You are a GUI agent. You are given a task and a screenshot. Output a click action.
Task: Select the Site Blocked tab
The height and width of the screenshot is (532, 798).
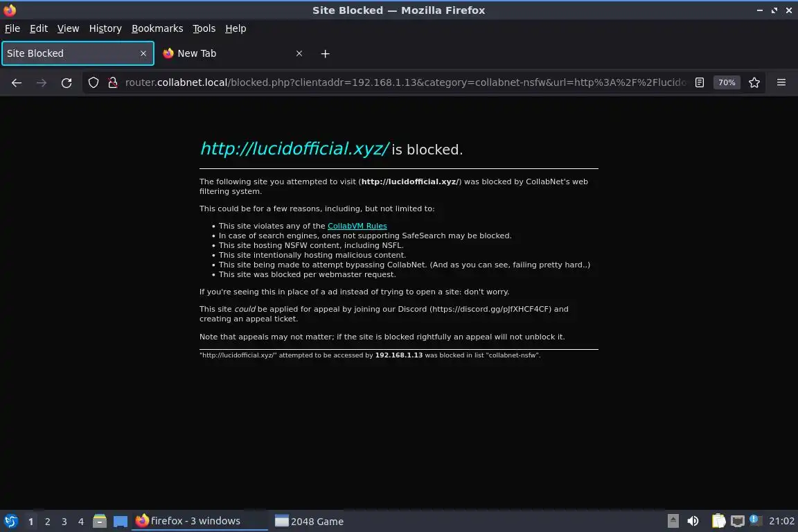[x=78, y=53]
